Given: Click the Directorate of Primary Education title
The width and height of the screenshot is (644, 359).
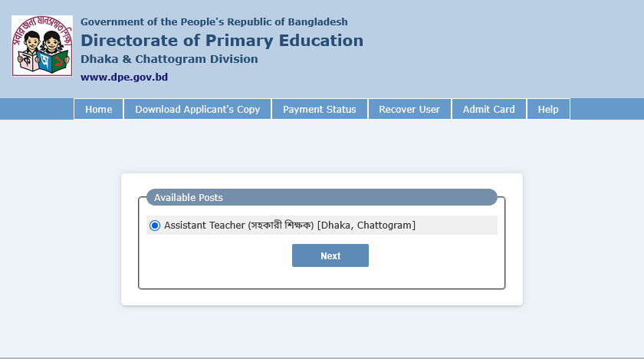Looking at the screenshot, I should (222, 40).
